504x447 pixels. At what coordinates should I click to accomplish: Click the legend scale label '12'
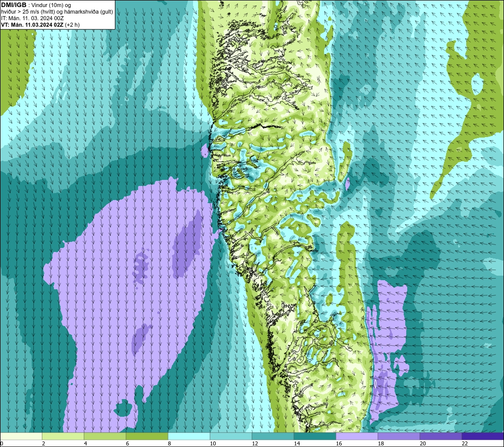(255, 443)
